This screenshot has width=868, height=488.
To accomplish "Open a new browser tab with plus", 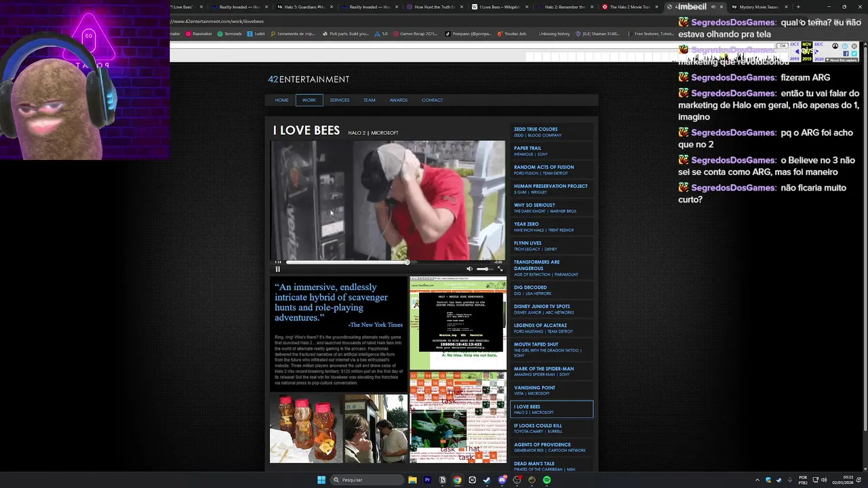I will [x=798, y=7].
